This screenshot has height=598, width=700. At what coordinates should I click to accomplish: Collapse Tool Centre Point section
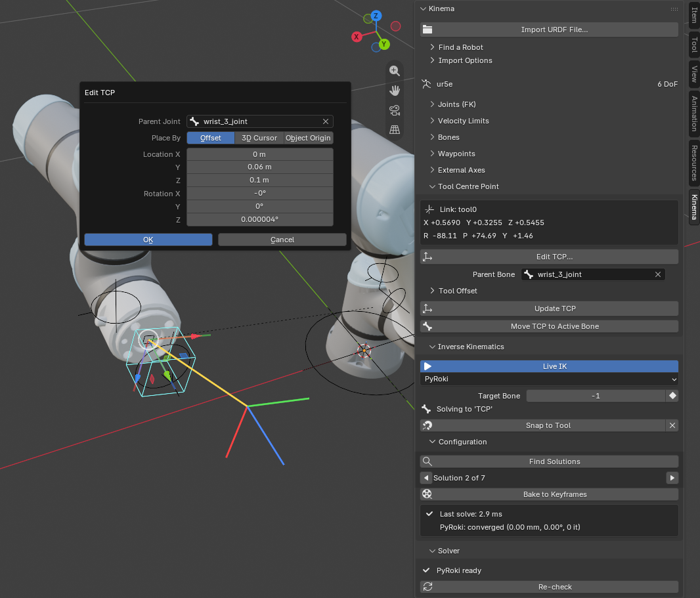(432, 186)
